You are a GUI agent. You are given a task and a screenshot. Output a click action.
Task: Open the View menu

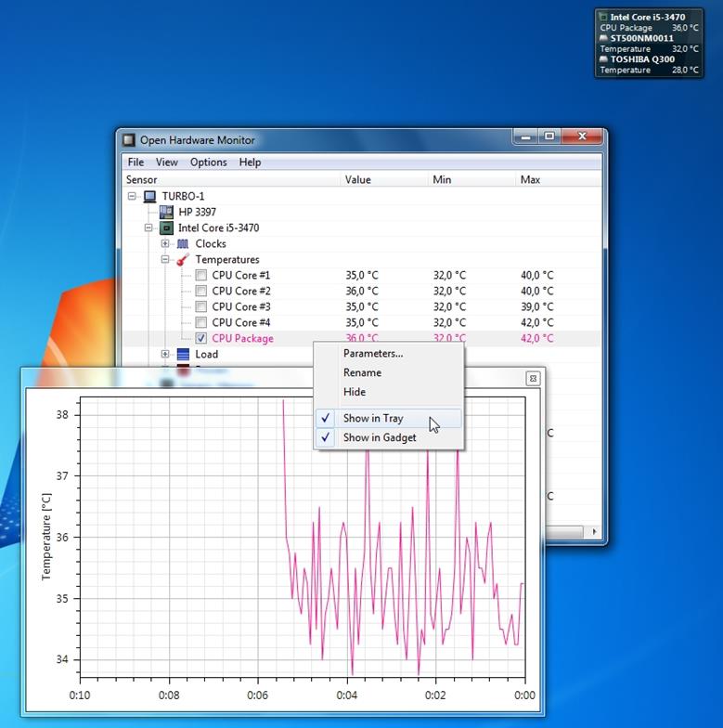pyautogui.click(x=167, y=162)
